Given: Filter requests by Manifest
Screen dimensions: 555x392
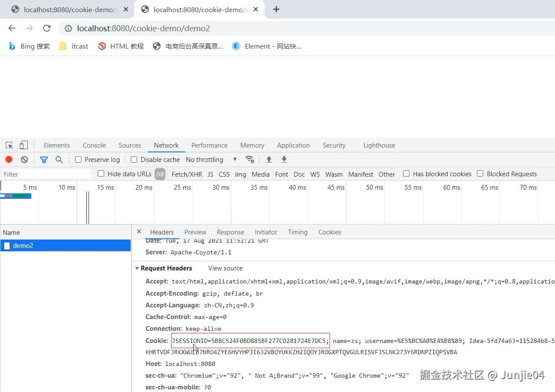Looking at the screenshot, I should 361,174.
